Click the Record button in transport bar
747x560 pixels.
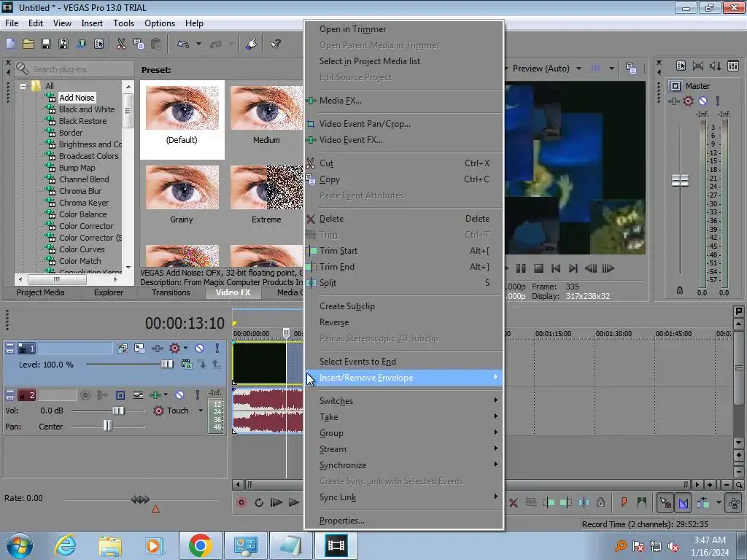point(242,502)
